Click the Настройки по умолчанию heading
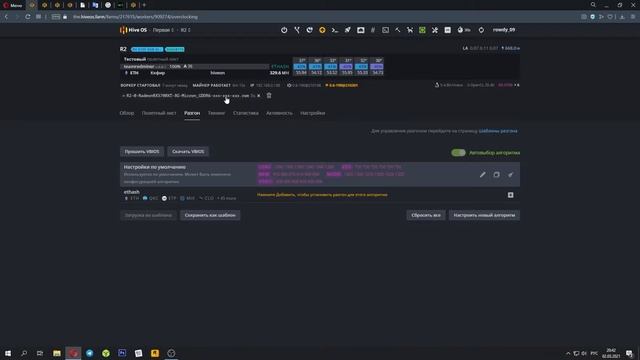640x360 pixels. pyautogui.click(x=155, y=167)
